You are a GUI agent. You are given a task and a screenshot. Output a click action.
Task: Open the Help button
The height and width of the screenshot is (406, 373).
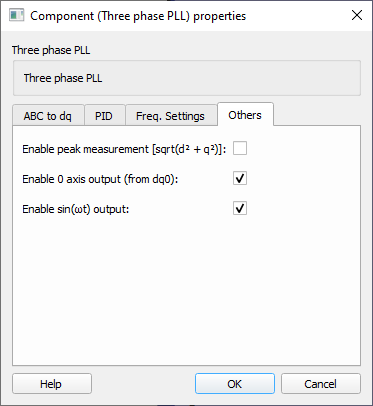pos(52,384)
